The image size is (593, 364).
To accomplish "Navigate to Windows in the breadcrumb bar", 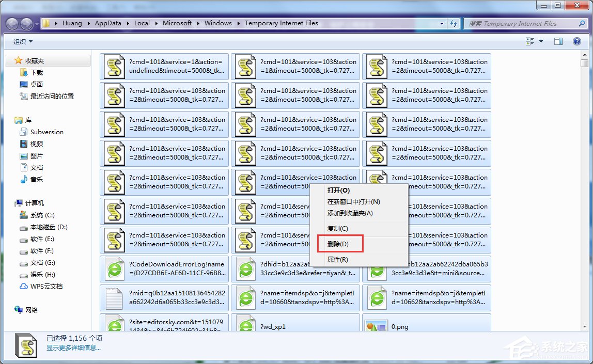I will 218,23.
